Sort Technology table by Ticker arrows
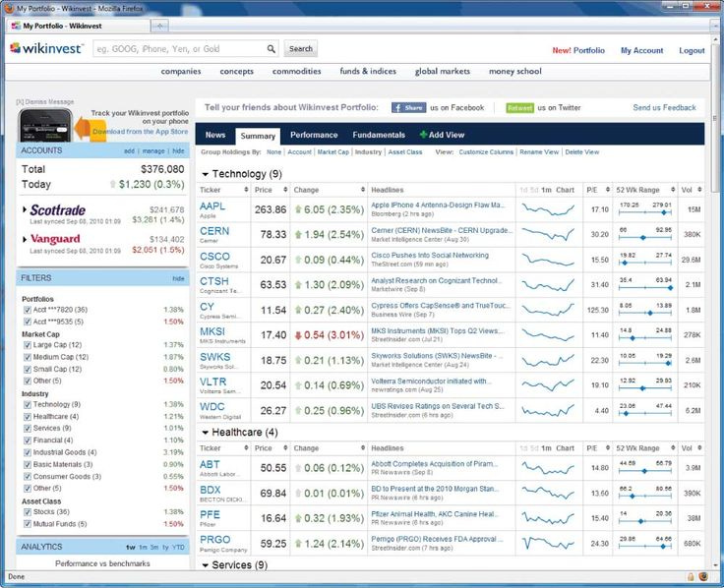 pyautogui.click(x=246, y=190)
